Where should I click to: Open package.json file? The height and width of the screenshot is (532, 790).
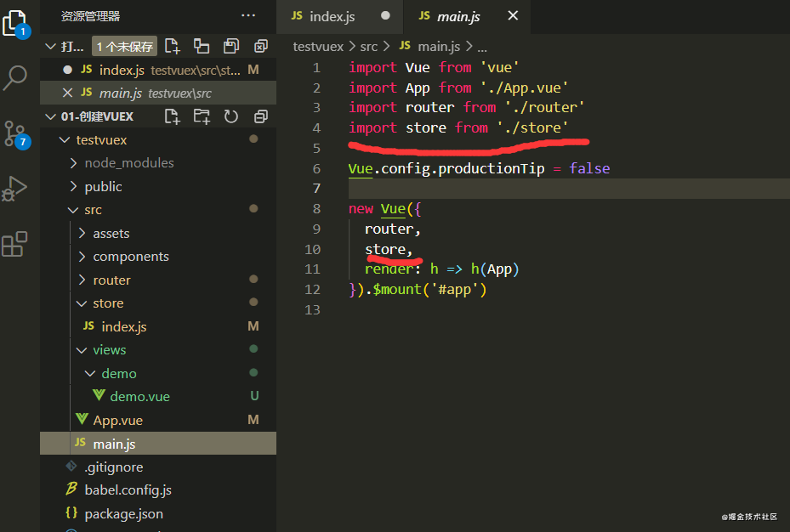158,514
